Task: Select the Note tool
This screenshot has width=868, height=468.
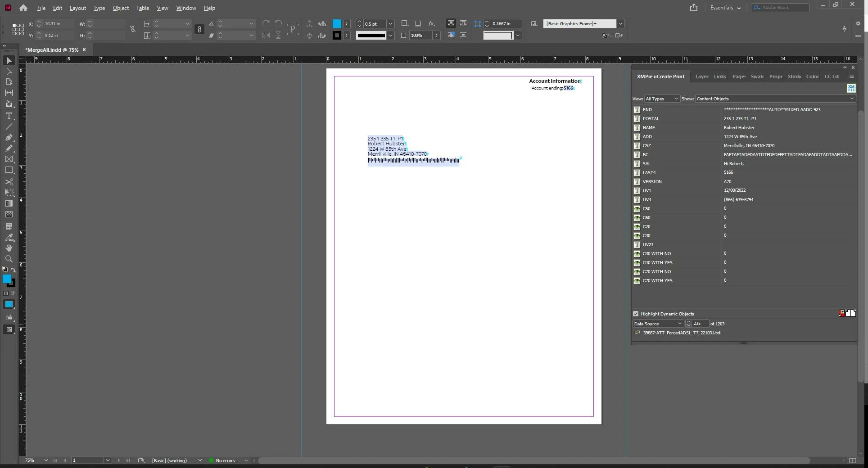Action: (9, 226)
